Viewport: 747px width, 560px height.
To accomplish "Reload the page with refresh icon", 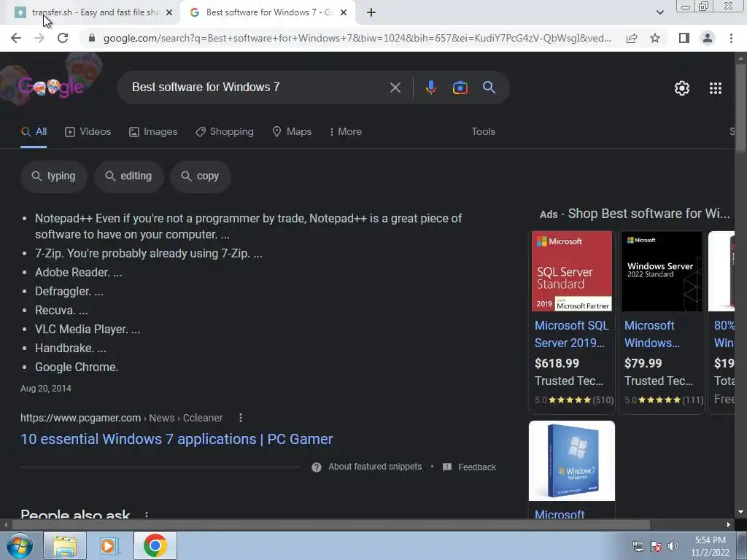I will [x=63, y=38].
